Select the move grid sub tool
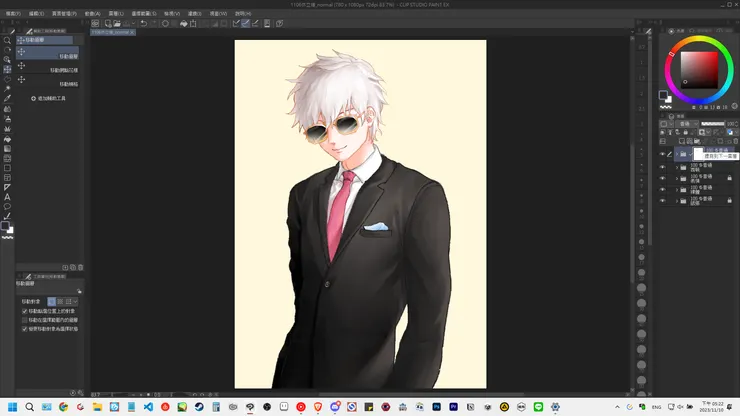This screenshot has width=740, height=416. click(x=48, y=81)
